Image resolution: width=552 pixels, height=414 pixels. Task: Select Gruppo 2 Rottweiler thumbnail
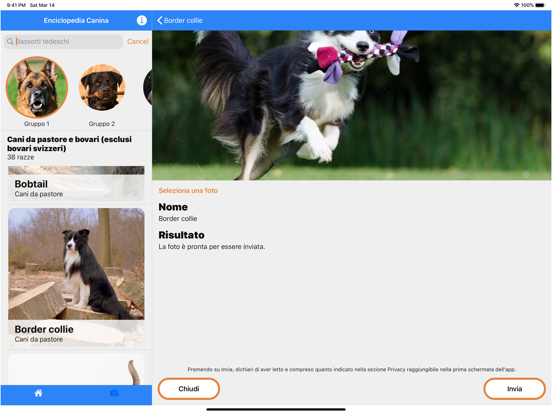[102, 87]
